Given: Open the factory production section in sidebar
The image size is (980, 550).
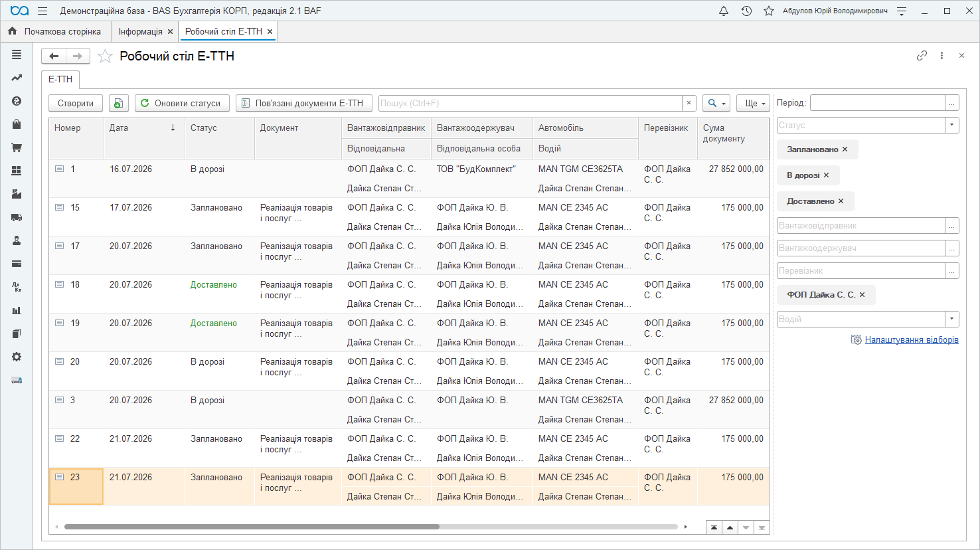Looking at the screenshot, I should [x=17, y=194].
